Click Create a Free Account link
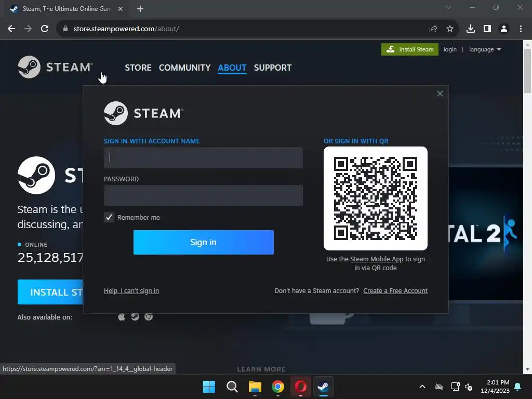Viewport: 532px width, 399px height. tap(395, 291)
